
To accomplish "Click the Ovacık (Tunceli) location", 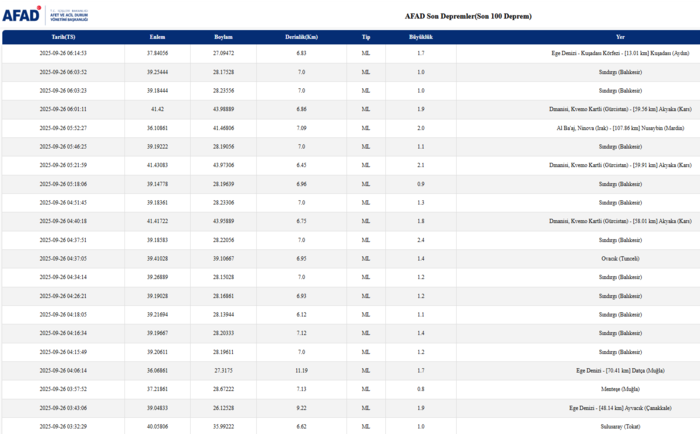I will [620, 259].
